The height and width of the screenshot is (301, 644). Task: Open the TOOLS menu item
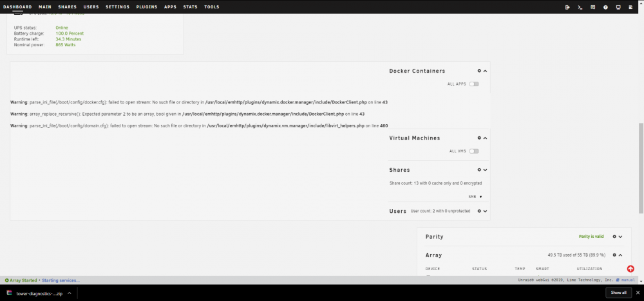[211, 7]
